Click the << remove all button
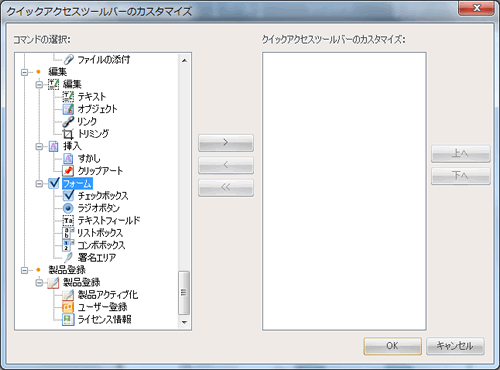The image size is (500, 370). [x=226, y=188]
